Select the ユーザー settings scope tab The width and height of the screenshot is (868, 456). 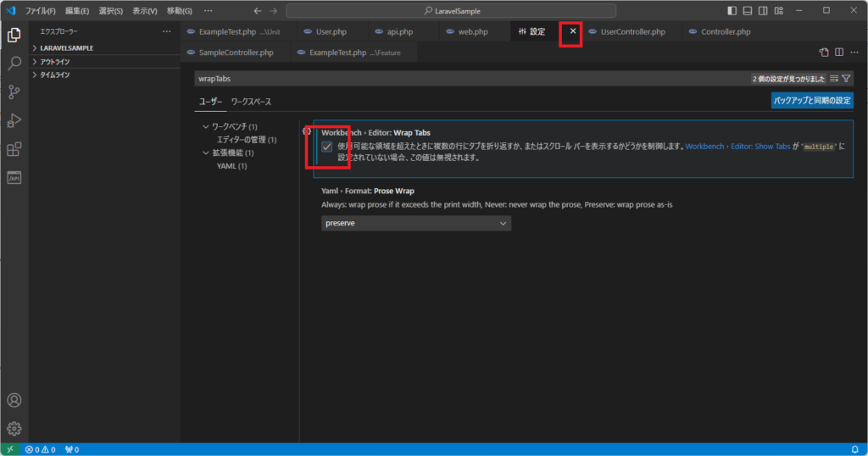(210, 102)
